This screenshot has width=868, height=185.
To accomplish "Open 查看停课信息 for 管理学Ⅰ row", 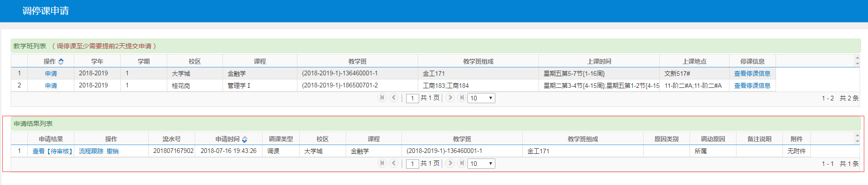I will (x=752, y=86).
